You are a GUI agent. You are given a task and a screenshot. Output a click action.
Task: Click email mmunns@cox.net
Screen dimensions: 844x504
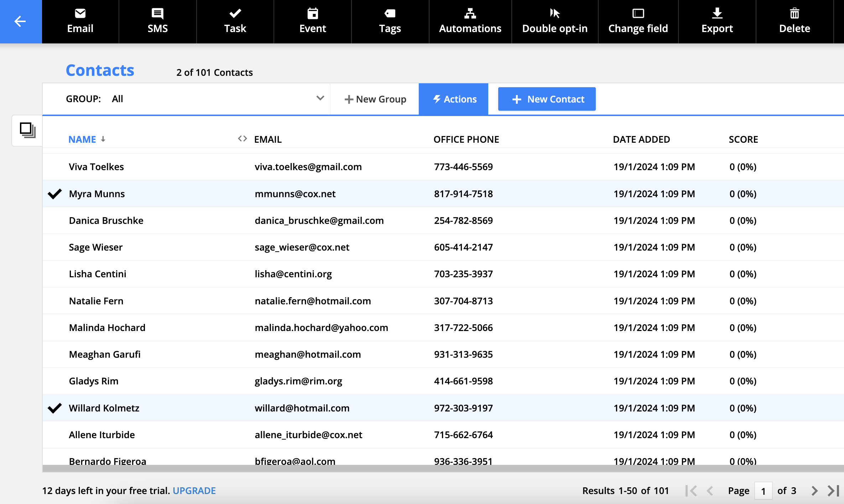295,194
